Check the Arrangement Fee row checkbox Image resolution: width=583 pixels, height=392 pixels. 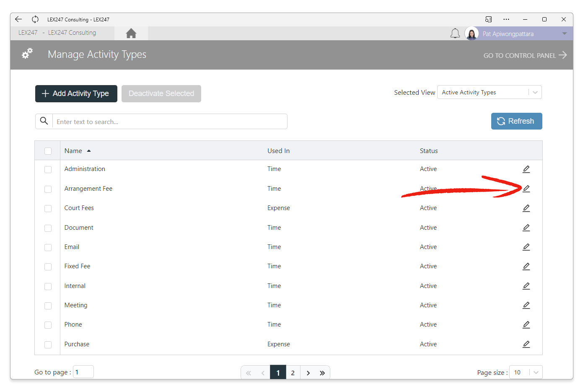pos(48,189)
